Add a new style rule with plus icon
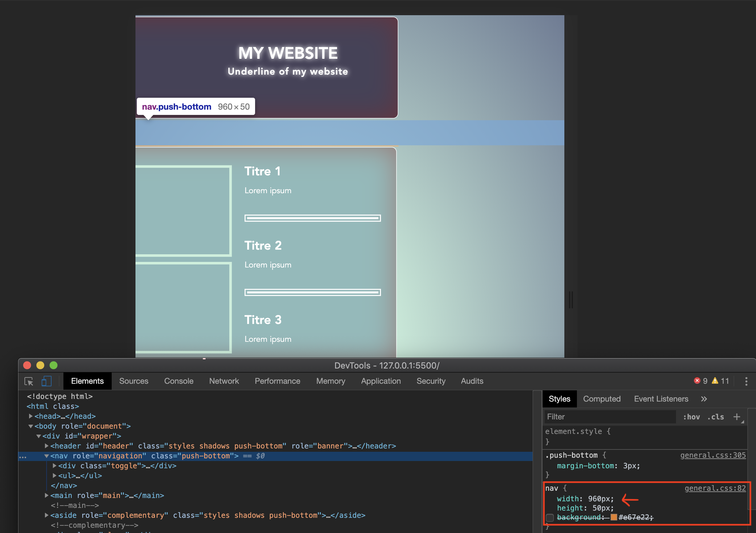Image resolution: width=756 pixels, height=533 pixels. coord(737,417)
